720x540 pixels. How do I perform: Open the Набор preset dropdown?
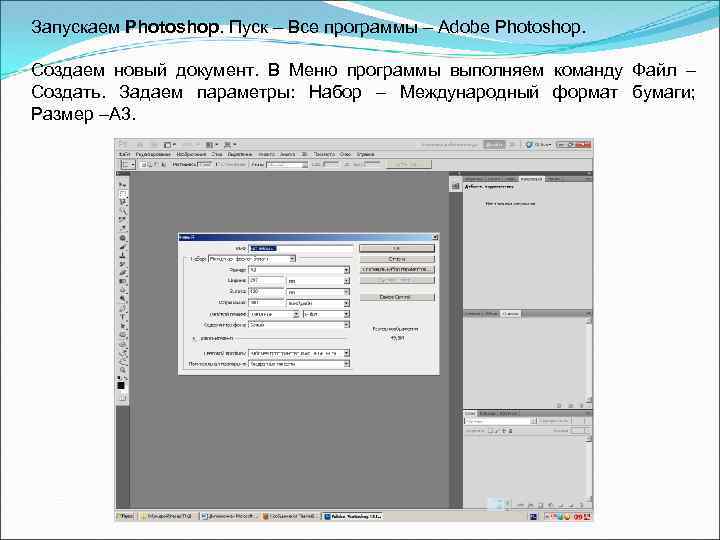point(252,259)
